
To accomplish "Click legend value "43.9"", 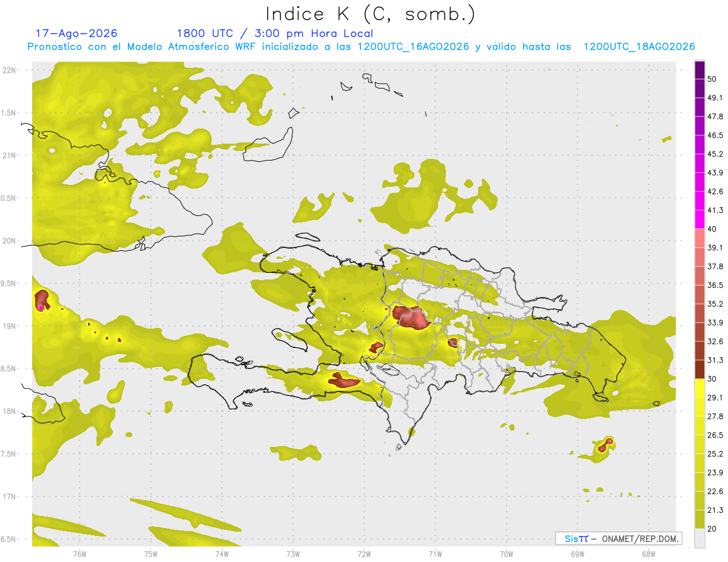I will tap(715, 173).
